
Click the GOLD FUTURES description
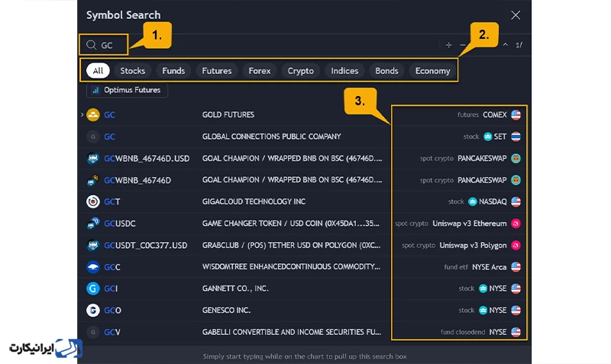(x=228, y=114)
